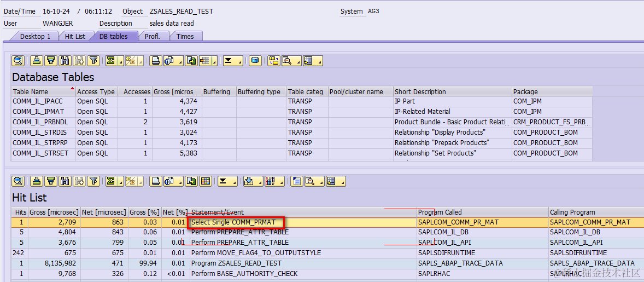This screenshot has width=644, height=282.
Task: Export the Database Tables list
Action: (191, 61)
